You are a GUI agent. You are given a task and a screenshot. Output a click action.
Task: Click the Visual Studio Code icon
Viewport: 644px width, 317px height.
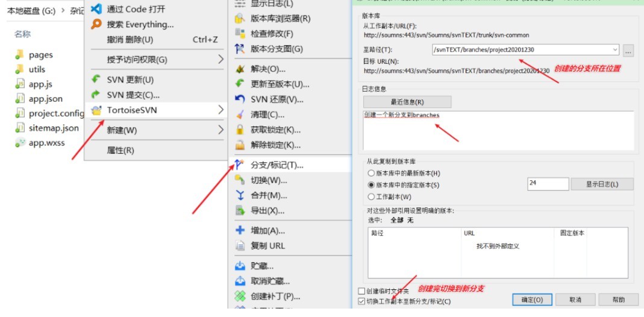coord(96,8)
